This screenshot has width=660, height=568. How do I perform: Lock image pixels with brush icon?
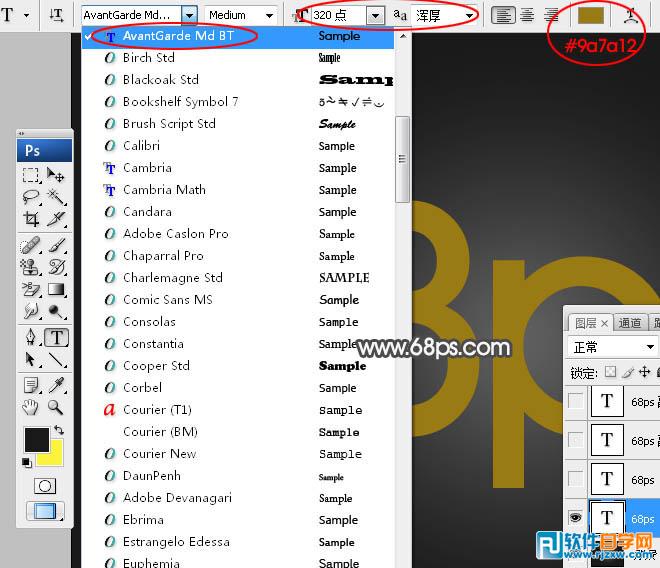coord(628,372)
